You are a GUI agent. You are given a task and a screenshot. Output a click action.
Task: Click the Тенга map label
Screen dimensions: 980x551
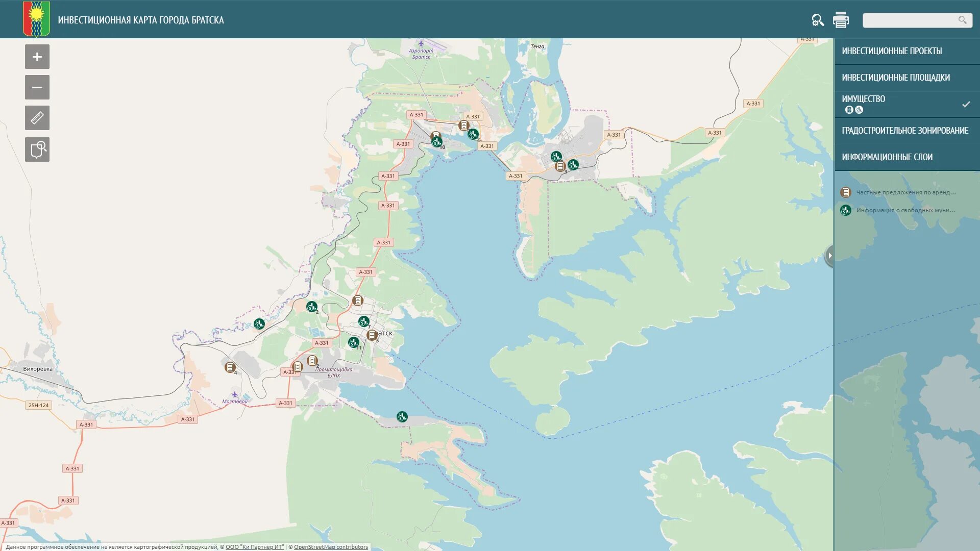(x=537, y=46)
